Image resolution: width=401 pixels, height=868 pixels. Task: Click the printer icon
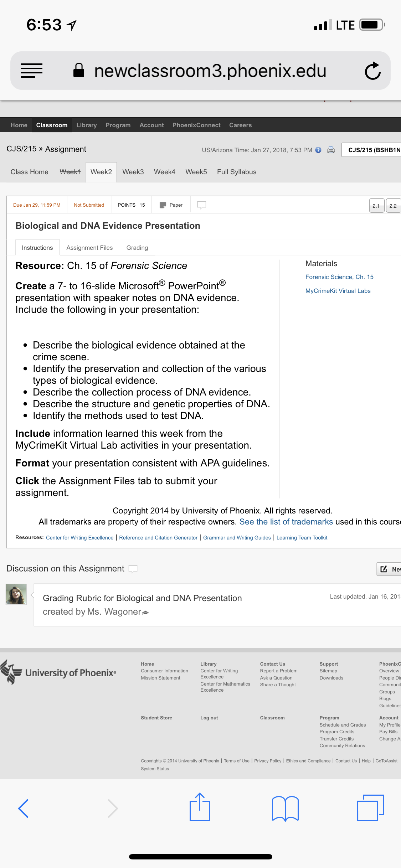pyautogui.click(x=331, y=150)
